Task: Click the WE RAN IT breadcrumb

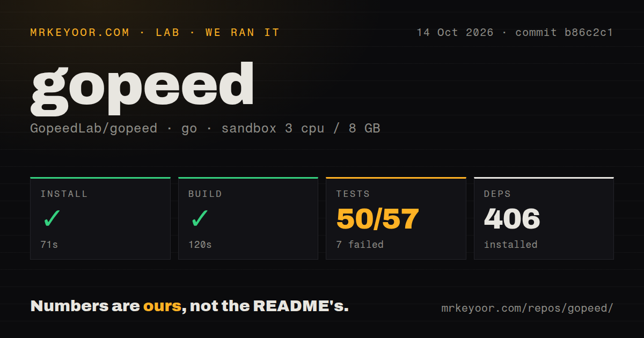Action: tap(243, 32)
